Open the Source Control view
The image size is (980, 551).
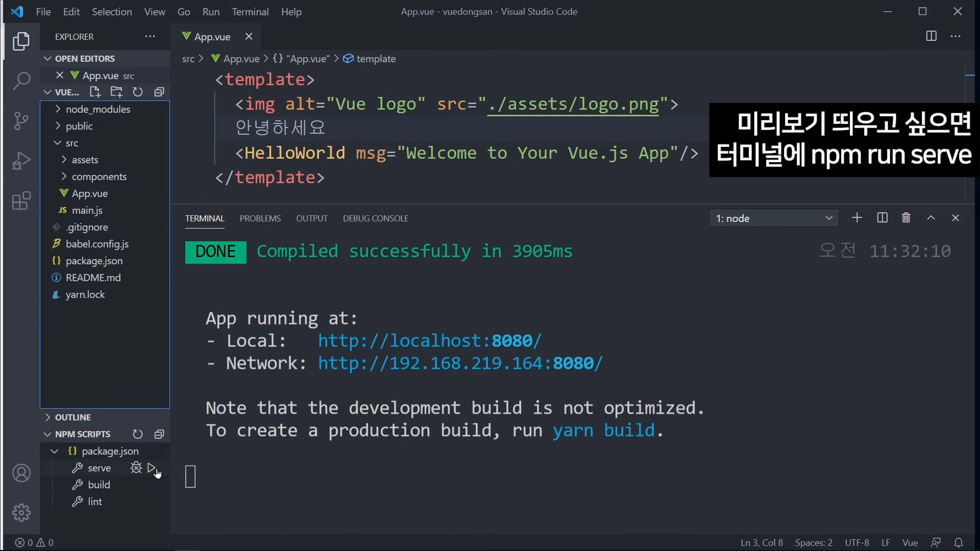[21, 121]
